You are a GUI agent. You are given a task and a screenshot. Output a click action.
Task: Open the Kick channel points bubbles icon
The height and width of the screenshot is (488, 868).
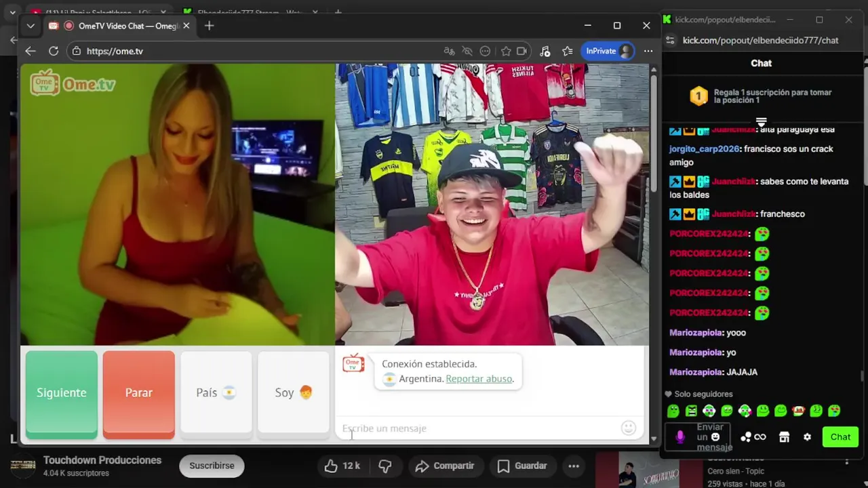tap(745, 437)
